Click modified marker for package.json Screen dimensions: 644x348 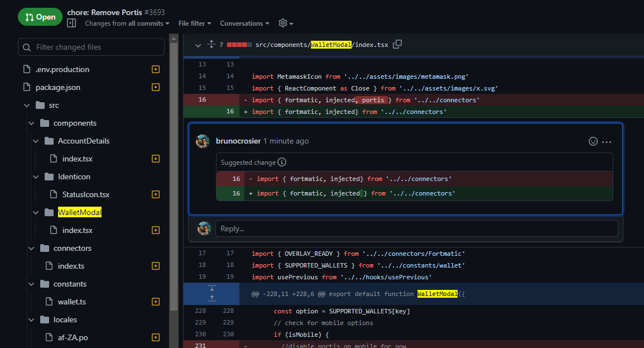coord(156,87)
